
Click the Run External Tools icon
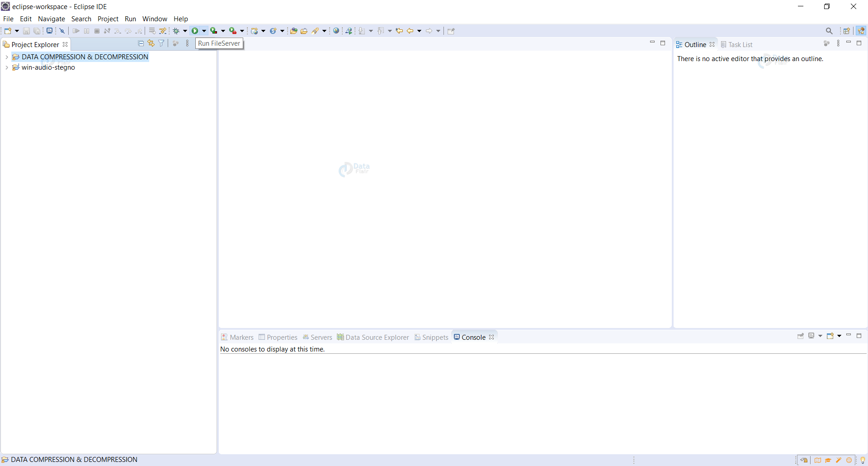pyautogui.click(x=233, y=31)
